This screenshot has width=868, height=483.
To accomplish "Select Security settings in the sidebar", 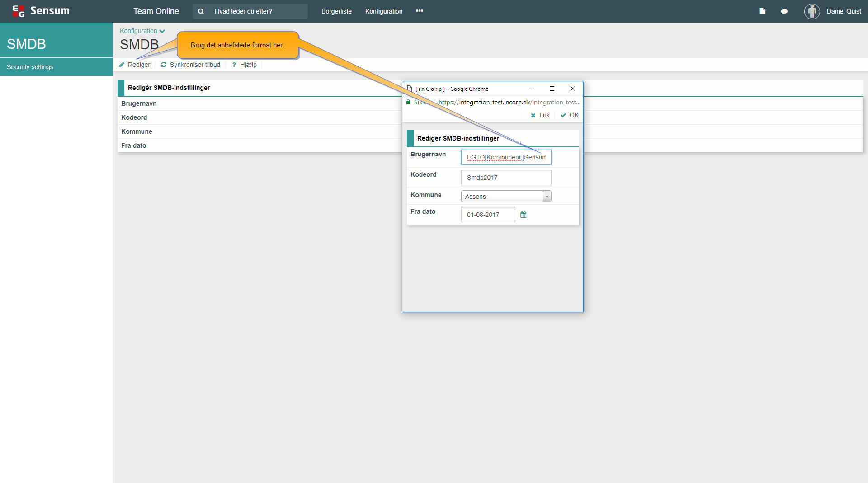I will pyautogui.click(x=30, y=67).
